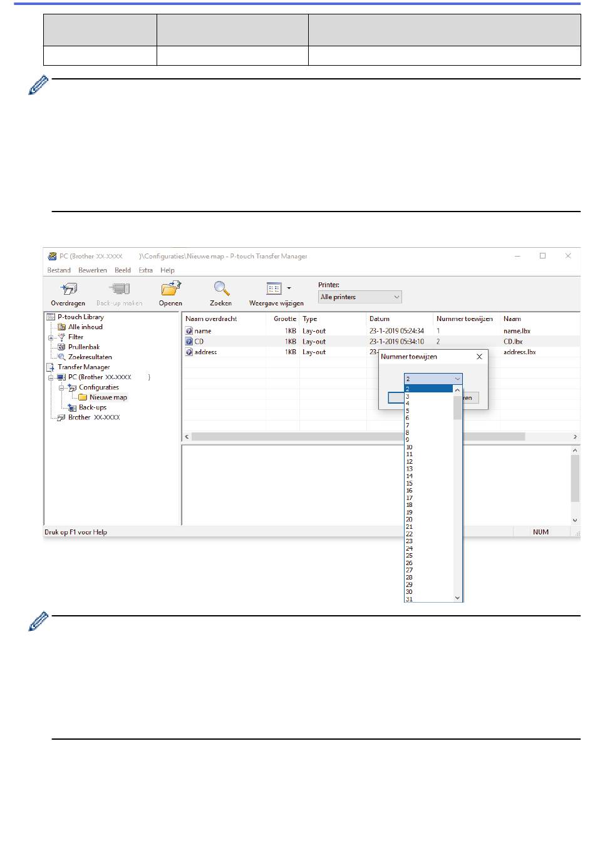Choose number 25 in the dropdown list
The width and height of the screenshot is (595, 868).
tap(428, 556)
